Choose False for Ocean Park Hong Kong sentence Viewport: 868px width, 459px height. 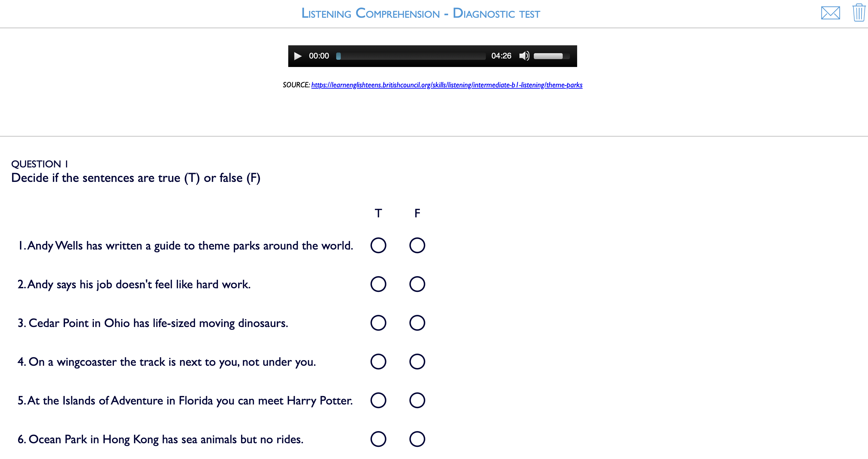[417, 439]
